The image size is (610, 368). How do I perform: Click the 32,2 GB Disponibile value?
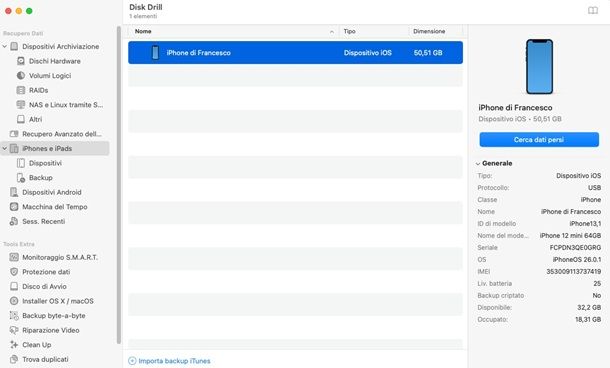(589, 307)
